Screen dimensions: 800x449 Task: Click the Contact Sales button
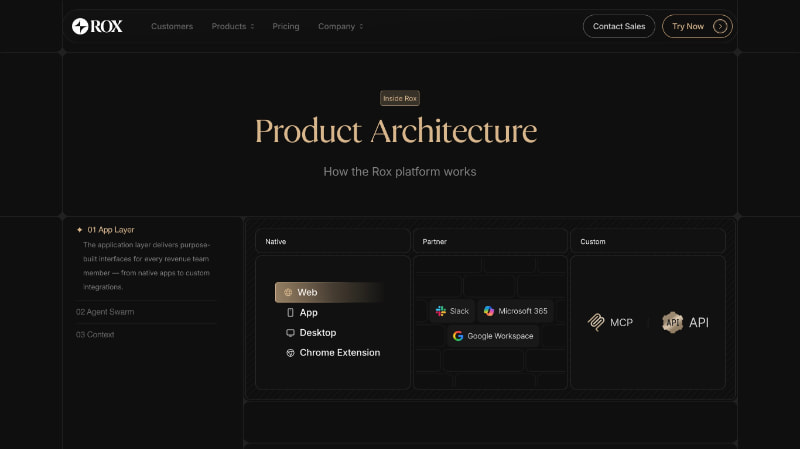click(x=619, y=26)
